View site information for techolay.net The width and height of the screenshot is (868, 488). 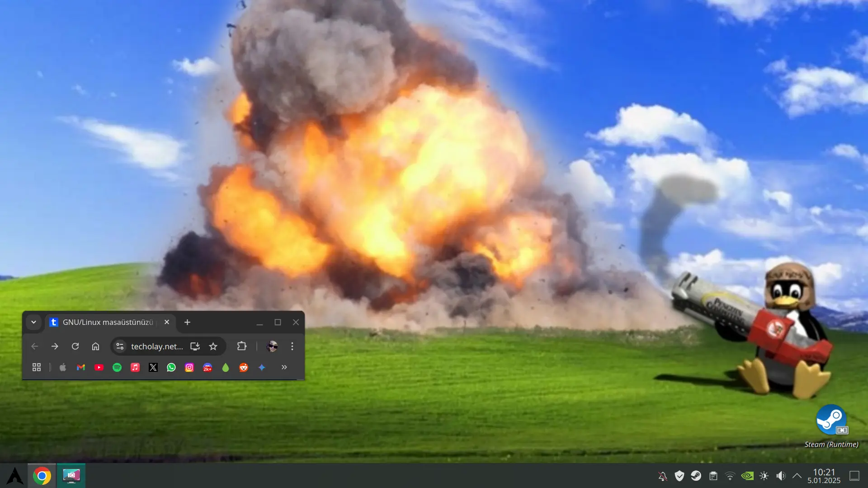coord(120,346)
